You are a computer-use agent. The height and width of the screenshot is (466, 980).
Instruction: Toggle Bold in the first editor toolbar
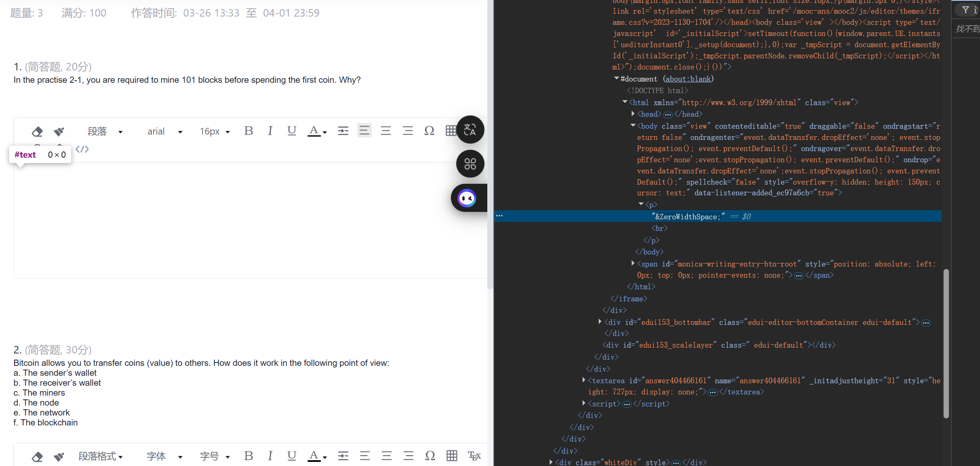(x=248, y=131)
